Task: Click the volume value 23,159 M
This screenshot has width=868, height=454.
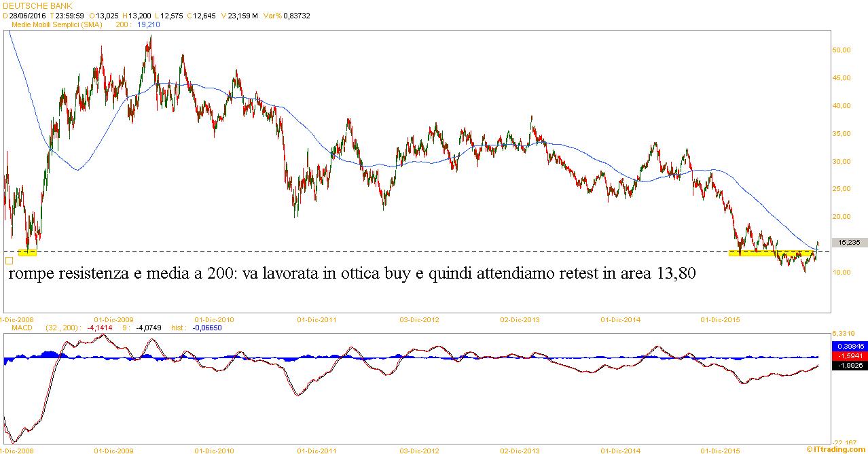Action: pyautogui.click(x=243, y=15)
